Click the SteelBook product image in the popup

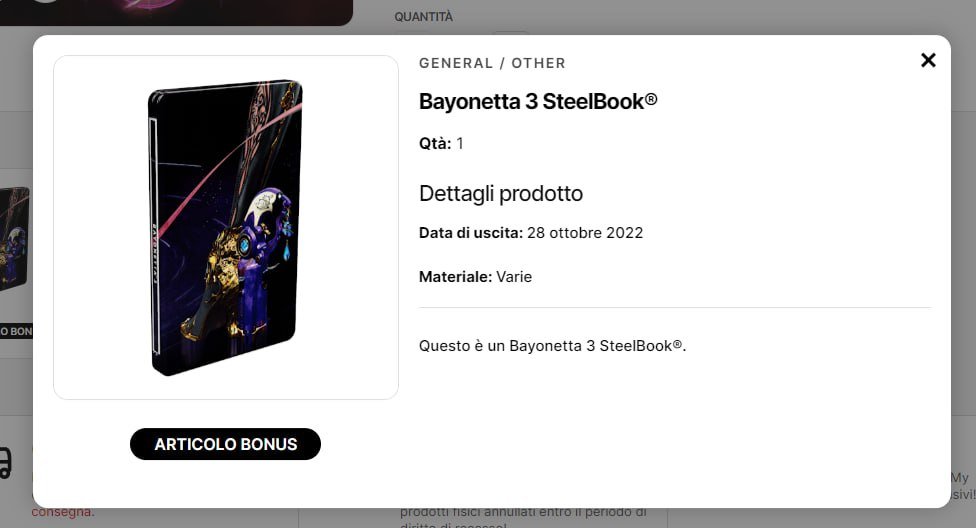225,227
